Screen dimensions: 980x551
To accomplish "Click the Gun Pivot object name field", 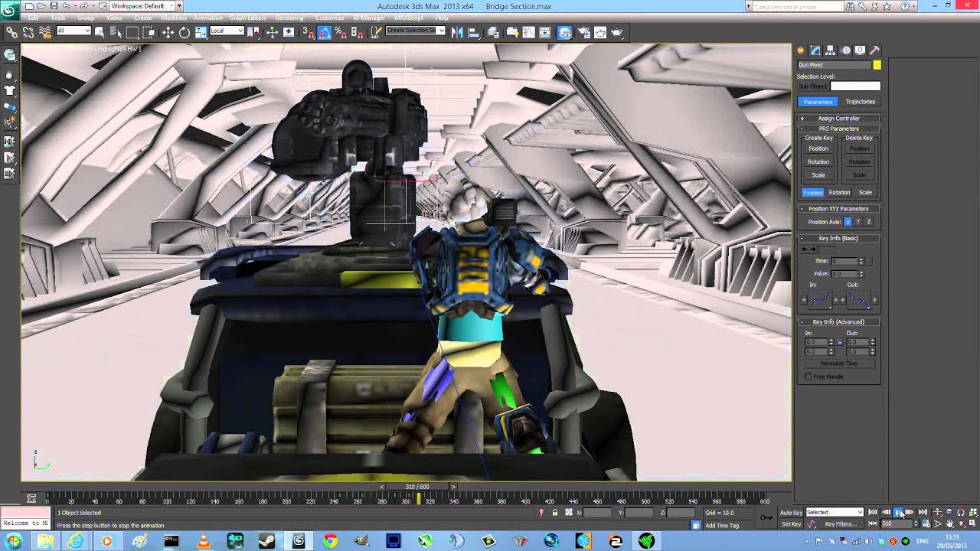I will (834, 65).
